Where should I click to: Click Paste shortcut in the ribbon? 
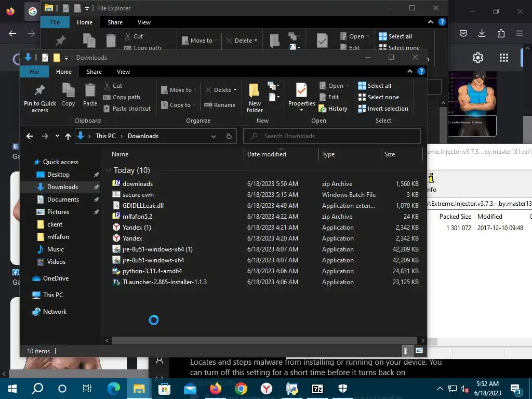tap(127, 109)
